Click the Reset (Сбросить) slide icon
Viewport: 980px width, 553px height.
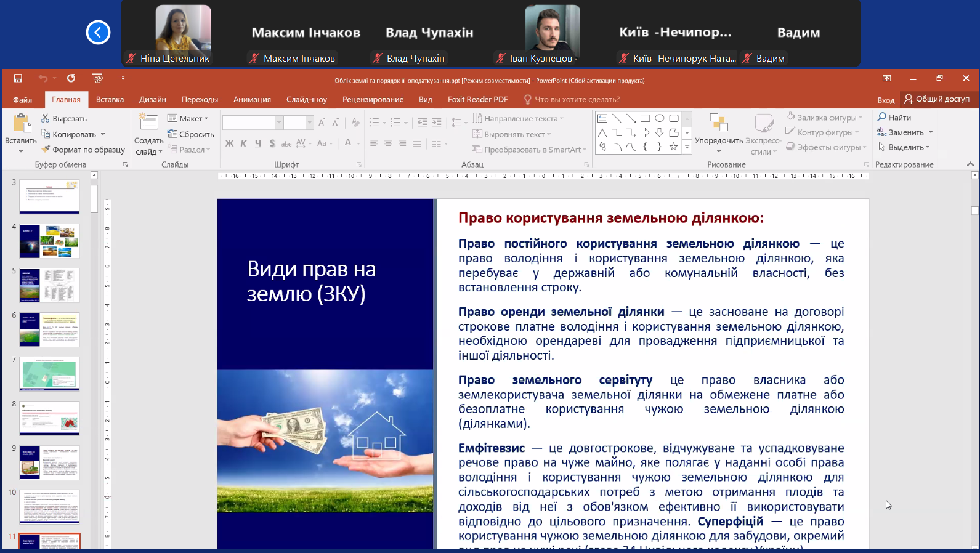[172, 134]
